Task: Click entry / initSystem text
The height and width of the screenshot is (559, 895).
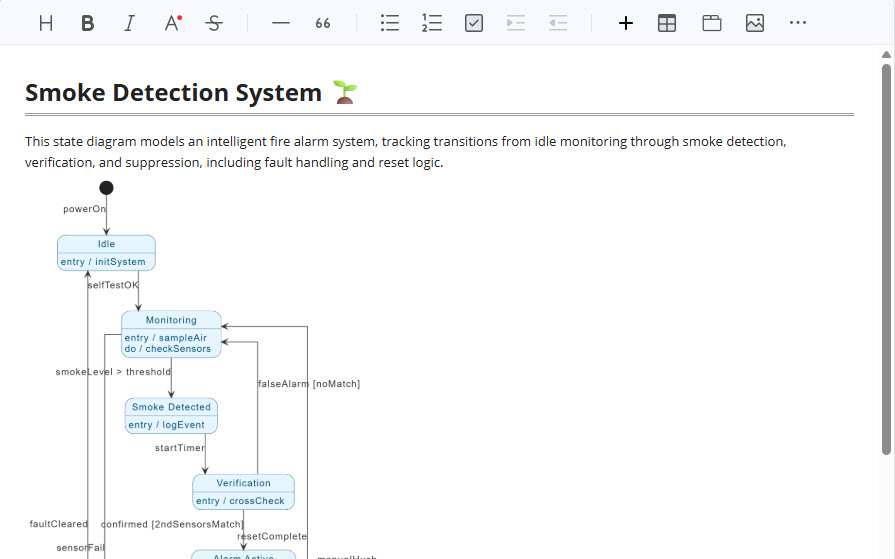Action: point(103,262)
